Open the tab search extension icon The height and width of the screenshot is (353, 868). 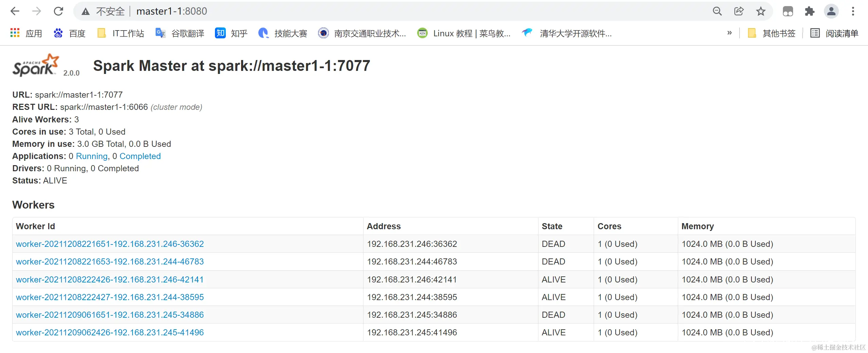point(788,11)
